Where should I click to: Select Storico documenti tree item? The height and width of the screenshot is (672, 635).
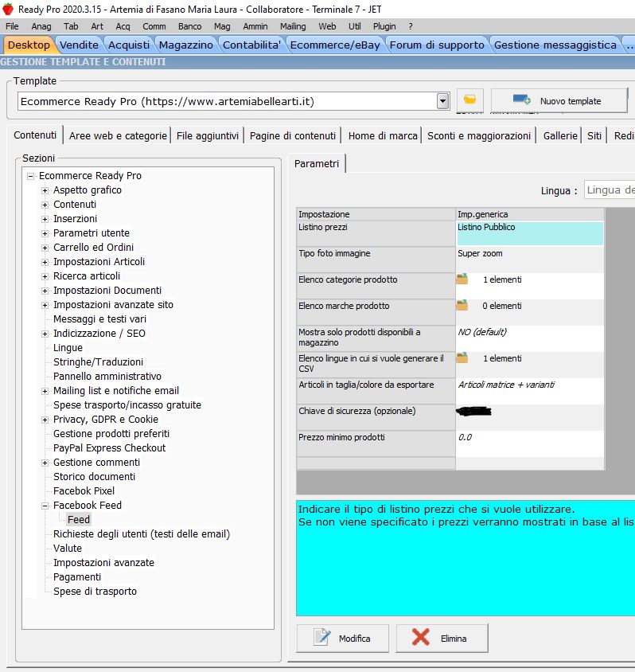pos(94,477)
